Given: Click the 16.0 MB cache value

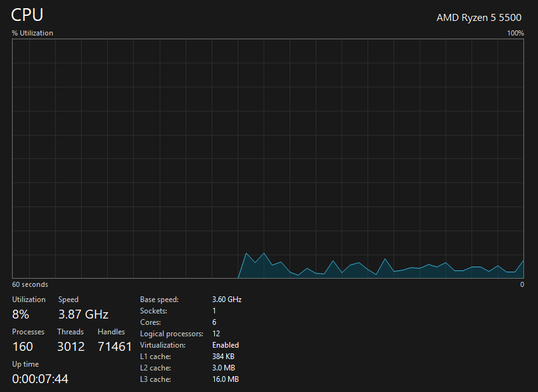Looking at the screenshot, I should [226, 379].
